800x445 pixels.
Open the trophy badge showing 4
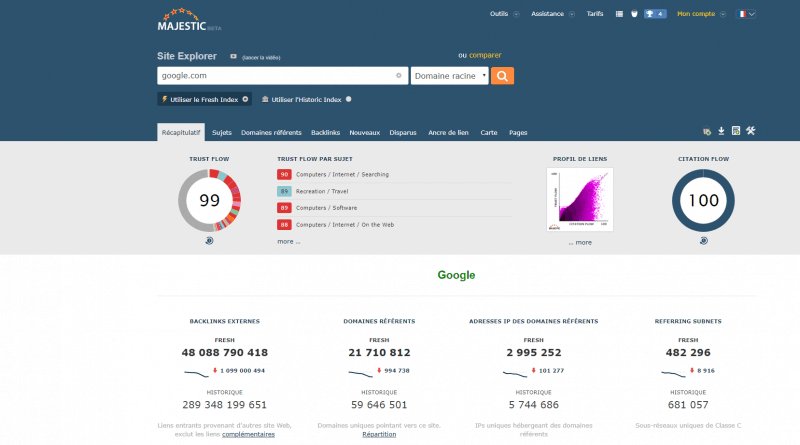655,14
